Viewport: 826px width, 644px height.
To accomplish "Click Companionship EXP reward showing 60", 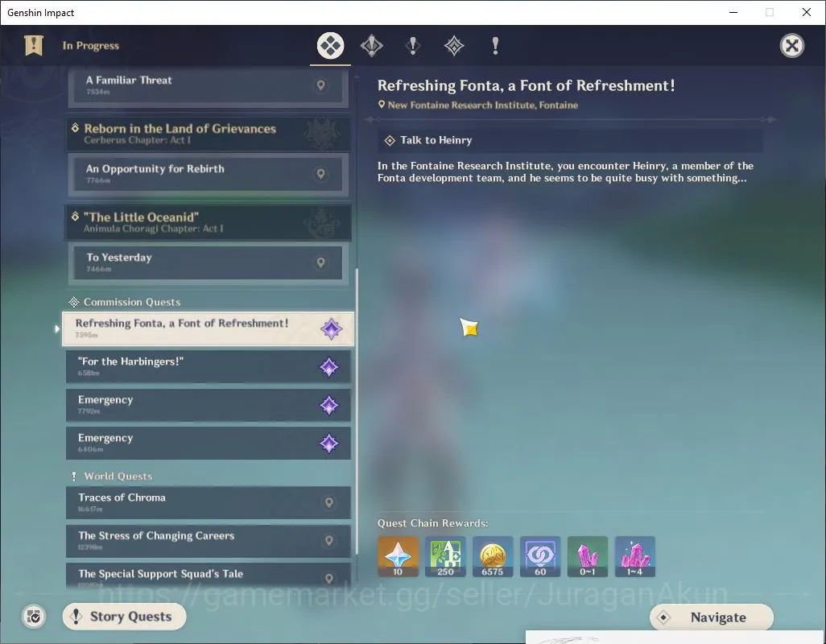I will tap(540, 556).
